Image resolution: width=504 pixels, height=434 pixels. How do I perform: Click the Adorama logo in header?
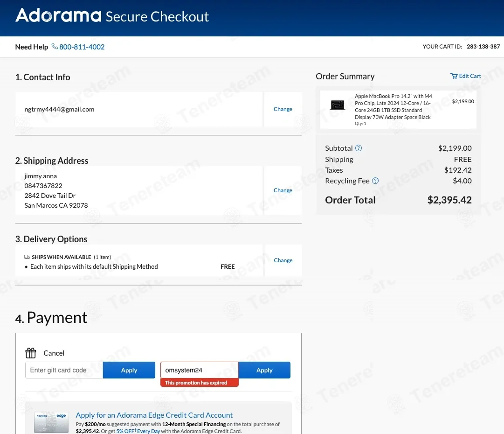pyautogui.click(x=58, y=15)
